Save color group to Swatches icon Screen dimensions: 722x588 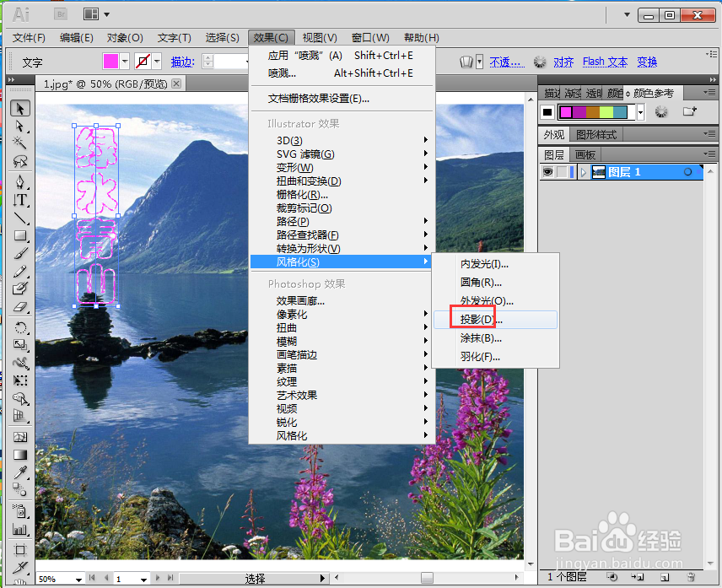tap(689, 111)
